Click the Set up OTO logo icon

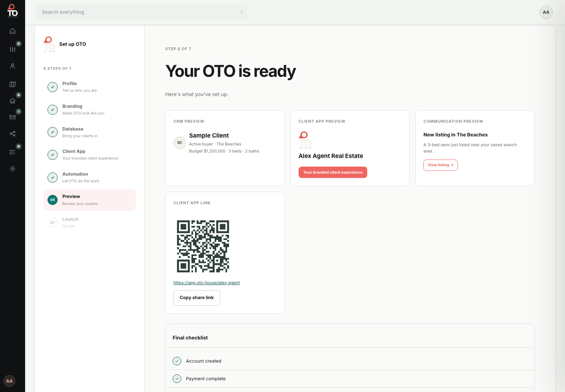tap(49, 44)
